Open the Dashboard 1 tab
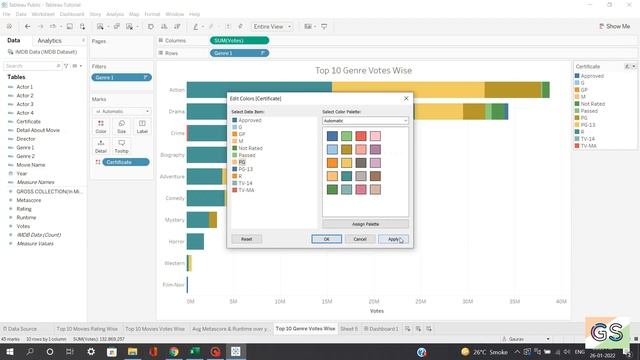 coord(381,329)
